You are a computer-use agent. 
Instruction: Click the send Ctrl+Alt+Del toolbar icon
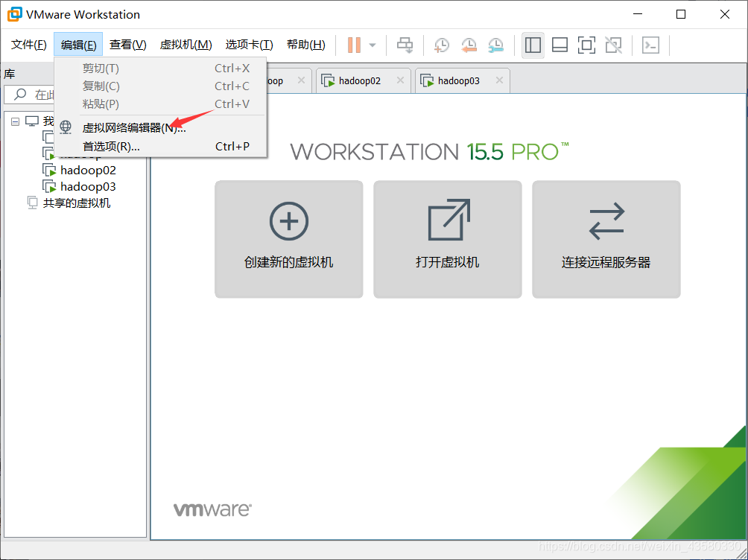pyautogui.click(x=405, y=45)
